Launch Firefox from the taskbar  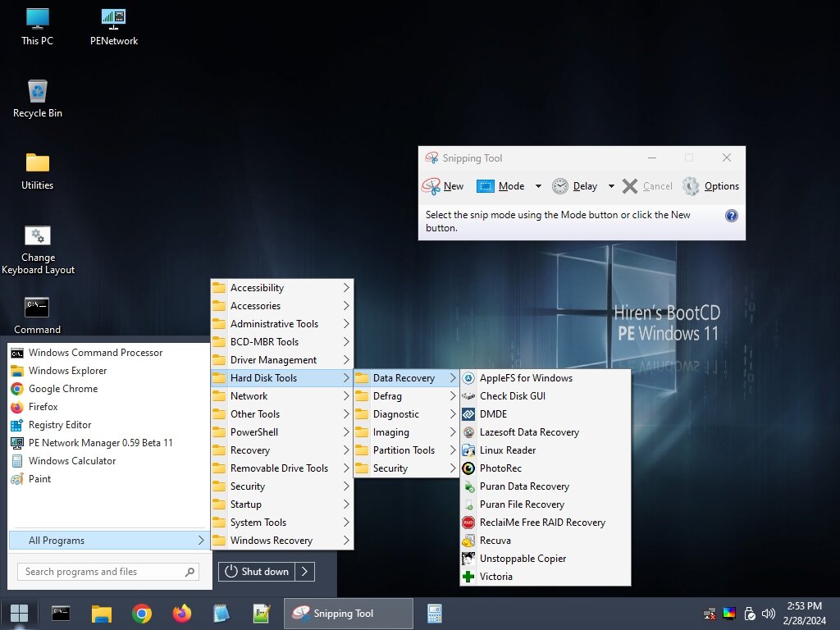click(181, 614)
